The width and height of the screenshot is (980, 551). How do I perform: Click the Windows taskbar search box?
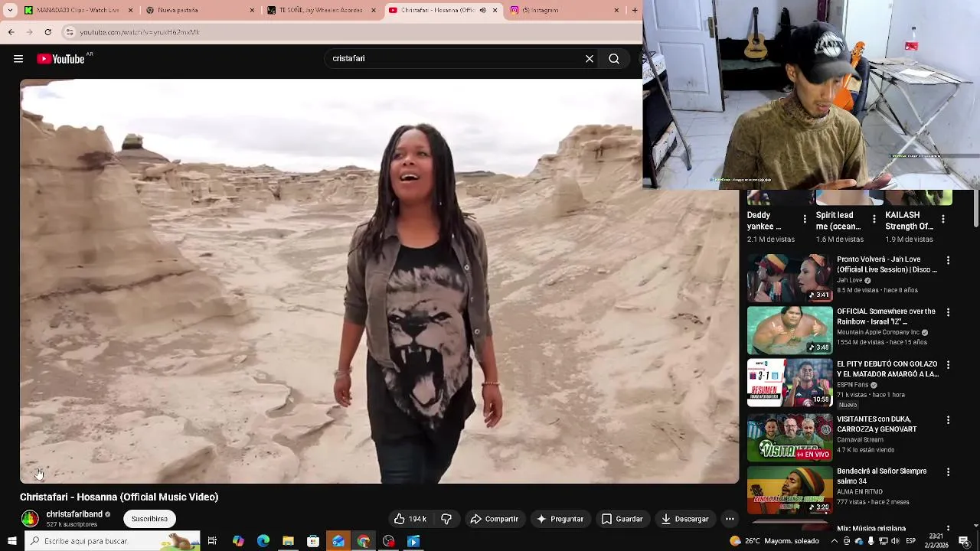(x=113, y=541)
